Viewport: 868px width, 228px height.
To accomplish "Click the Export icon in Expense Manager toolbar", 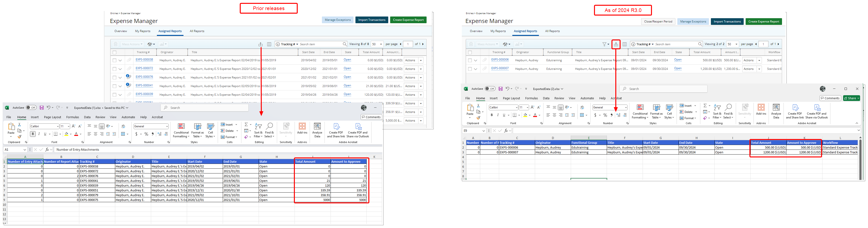I will pyautogui.click(x=616, y=44).
